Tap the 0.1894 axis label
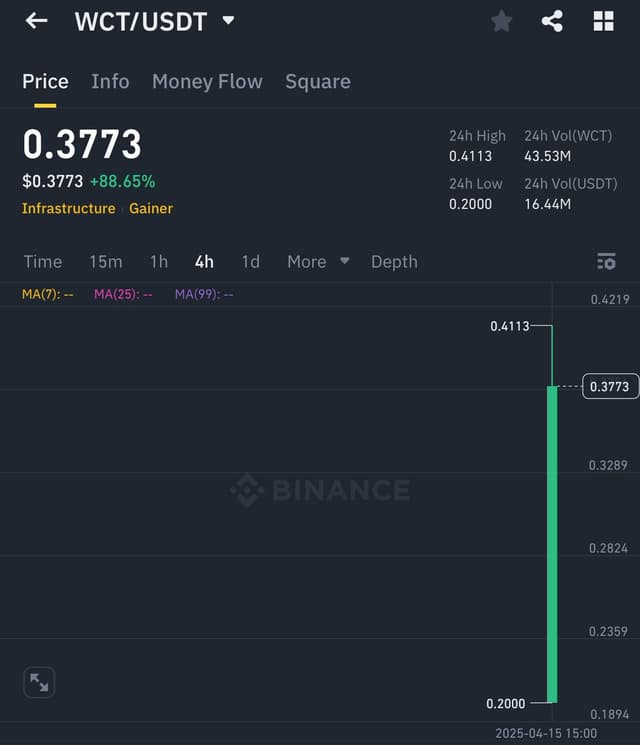The image size is (640, 745). coord(610,714)
